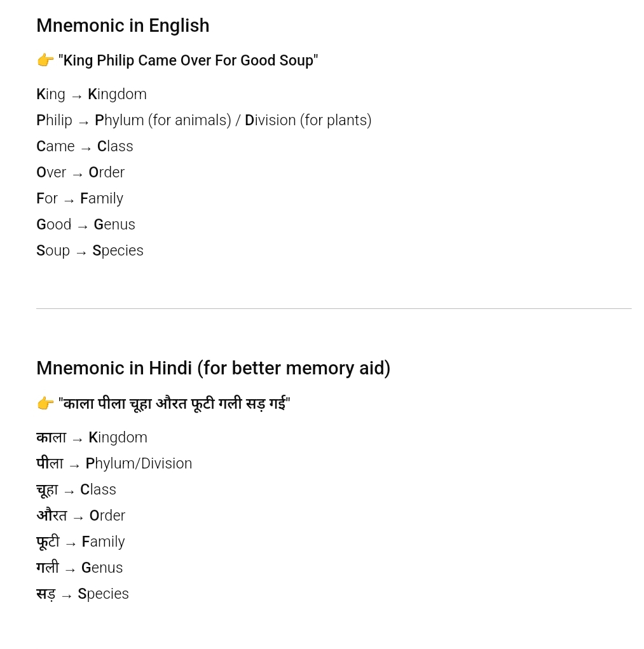The image size is (644, 649).
Task: Select the King Philip Came Over quote
Action: (188, 60)
